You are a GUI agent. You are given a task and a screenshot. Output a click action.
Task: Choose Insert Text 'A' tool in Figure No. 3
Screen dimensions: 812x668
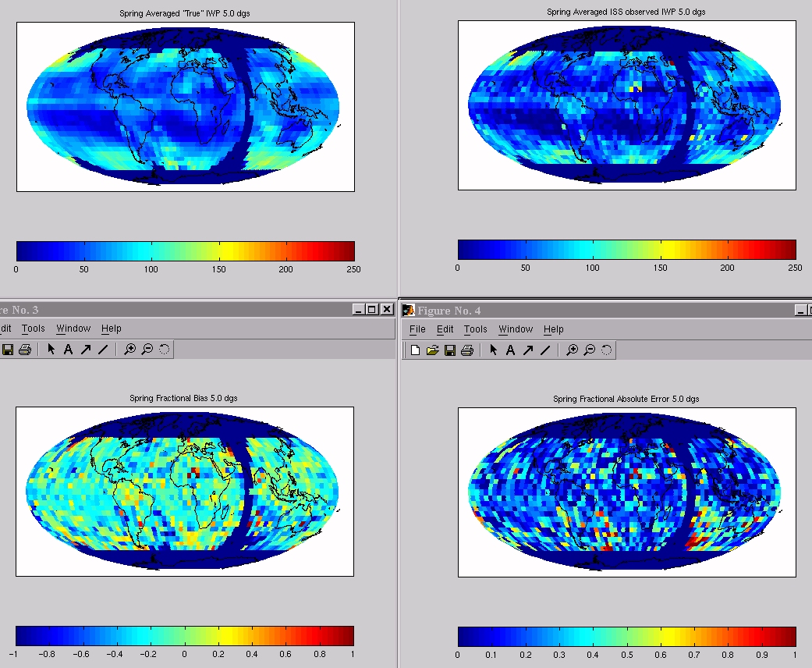coord(68,350)
